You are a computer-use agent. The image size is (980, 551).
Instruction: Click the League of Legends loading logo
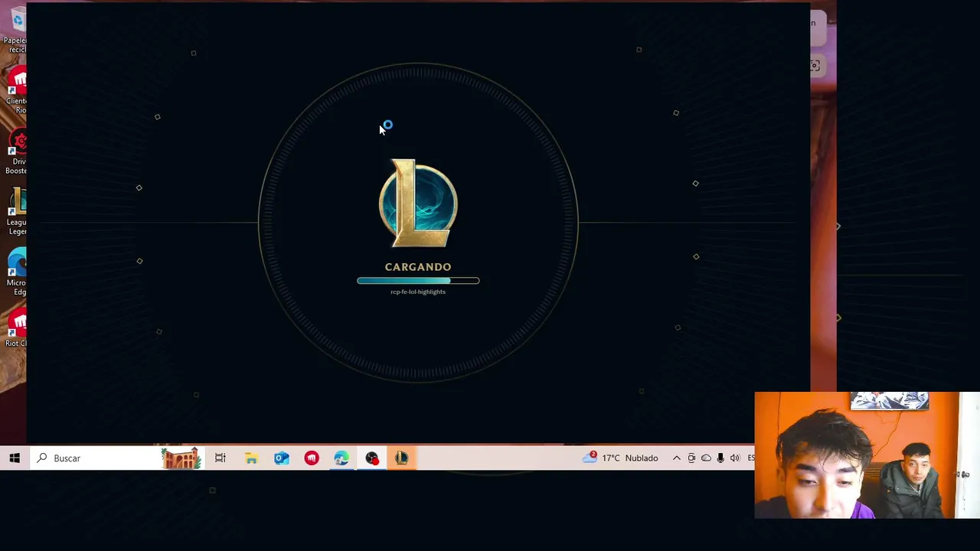coord(418,204)
